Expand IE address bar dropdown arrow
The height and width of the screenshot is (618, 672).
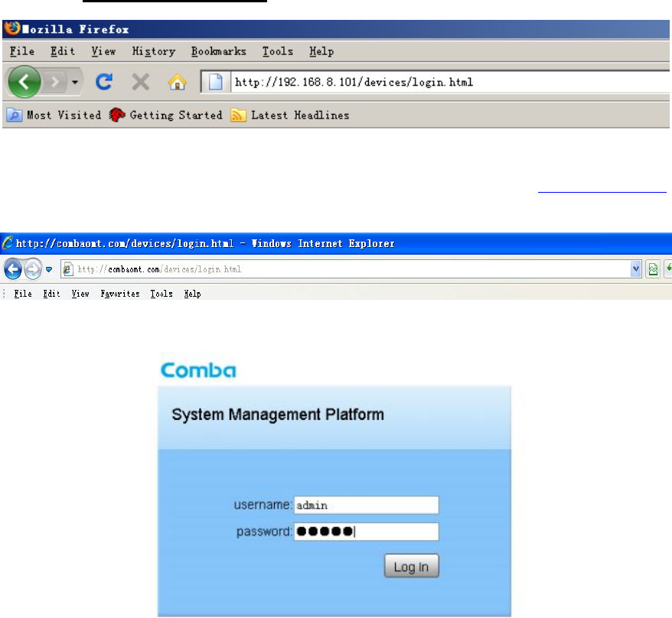(635, 269)
